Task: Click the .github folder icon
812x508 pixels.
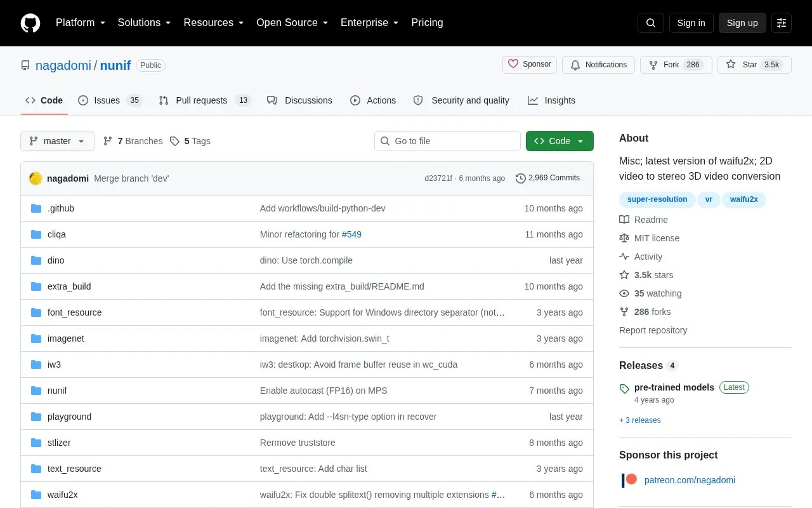Action: (36, 208)
